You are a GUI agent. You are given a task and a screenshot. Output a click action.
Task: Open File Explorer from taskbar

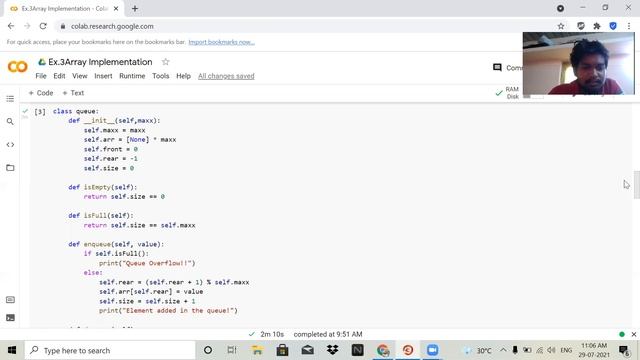[x=257, y=350]
